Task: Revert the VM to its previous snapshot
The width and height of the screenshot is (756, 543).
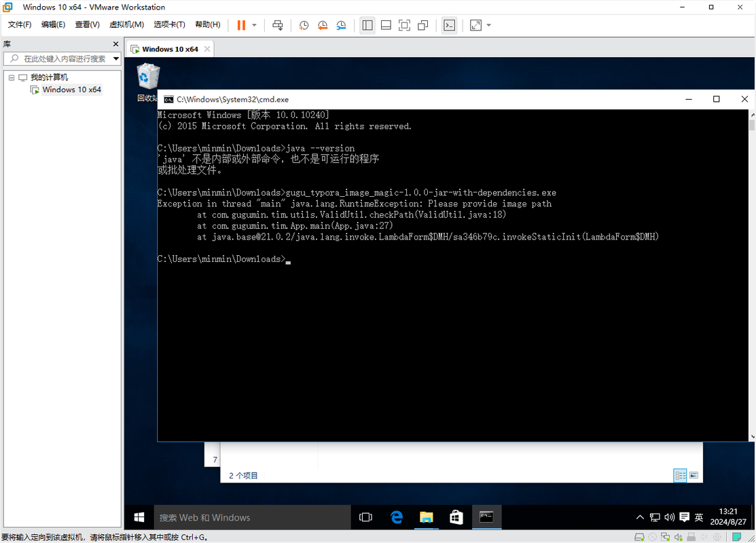Action: click(x=323, y=25)
